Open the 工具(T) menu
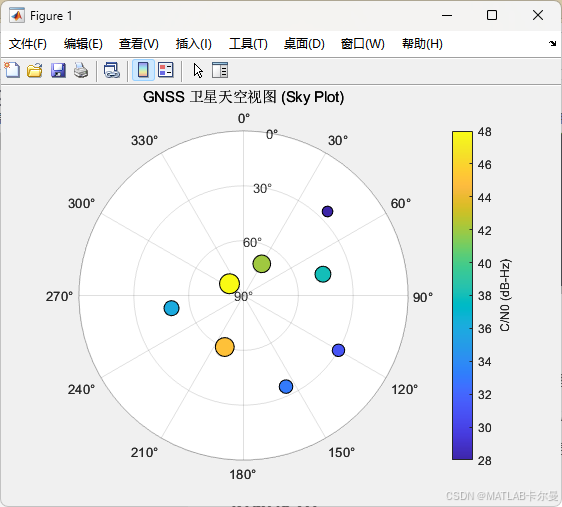The height and width of the screenshot is (507, 562). pos(248,44)
